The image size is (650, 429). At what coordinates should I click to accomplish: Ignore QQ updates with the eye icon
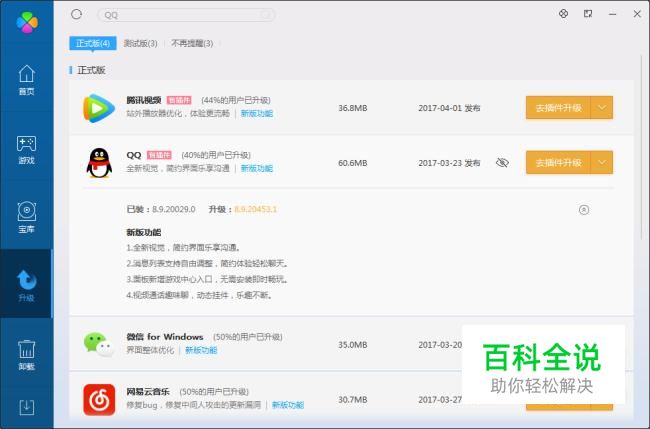click(502, 162)
